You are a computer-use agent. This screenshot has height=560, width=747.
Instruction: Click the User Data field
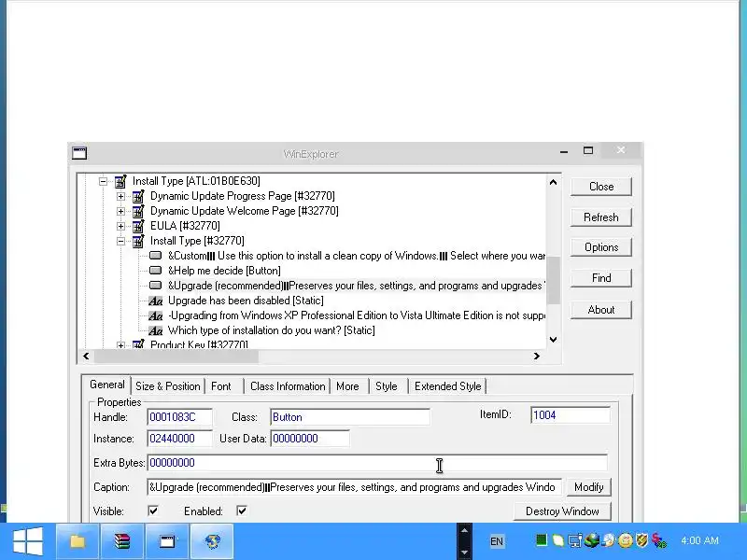[310, 439]
